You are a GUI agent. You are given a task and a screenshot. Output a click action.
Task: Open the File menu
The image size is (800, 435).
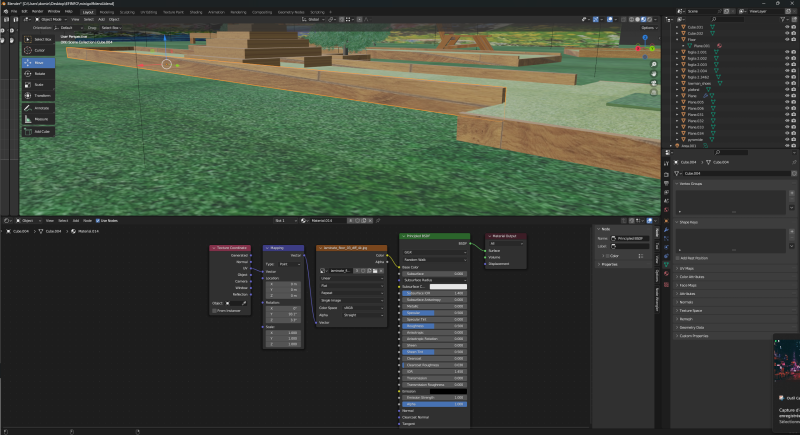[14, 11]
